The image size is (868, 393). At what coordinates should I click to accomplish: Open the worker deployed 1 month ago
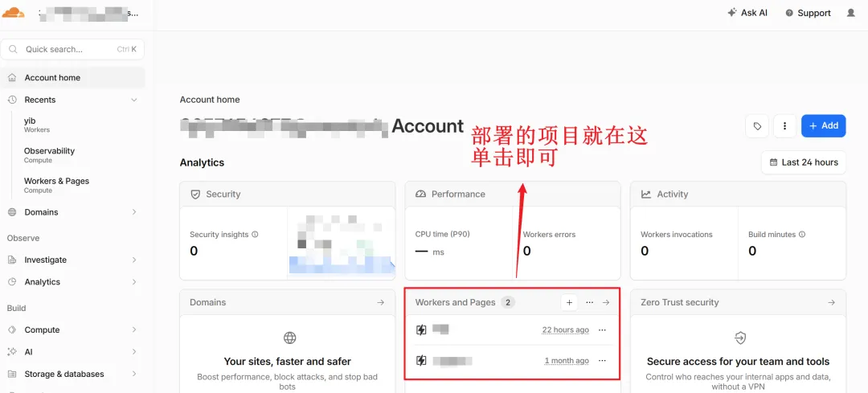click(x=452, y=361)
